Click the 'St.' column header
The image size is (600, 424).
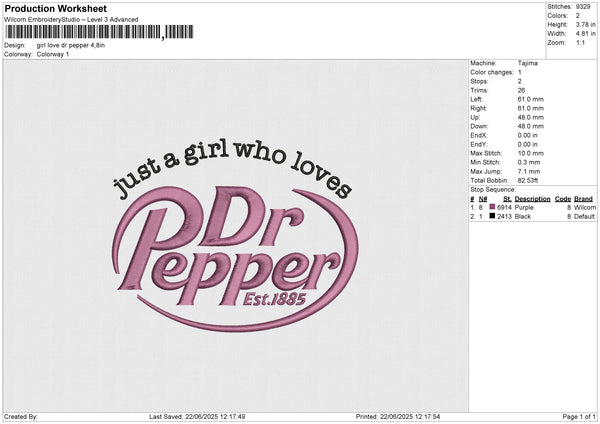click(507, 199)
